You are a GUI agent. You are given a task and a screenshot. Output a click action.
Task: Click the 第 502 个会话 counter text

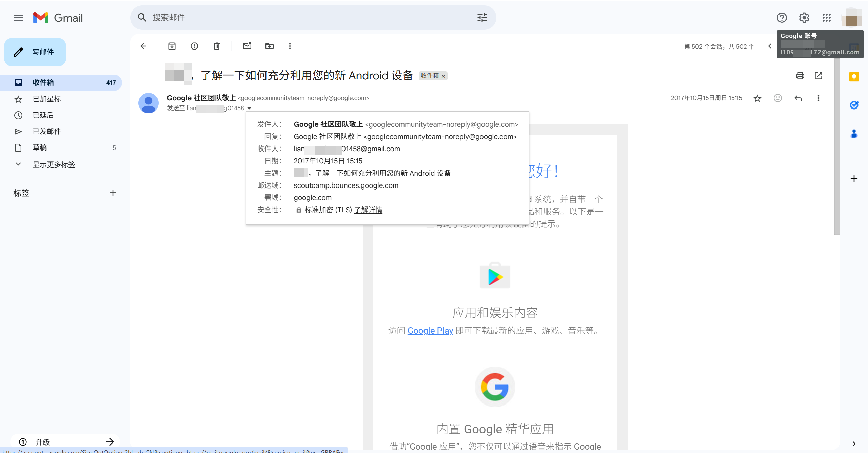coord(719,46)
